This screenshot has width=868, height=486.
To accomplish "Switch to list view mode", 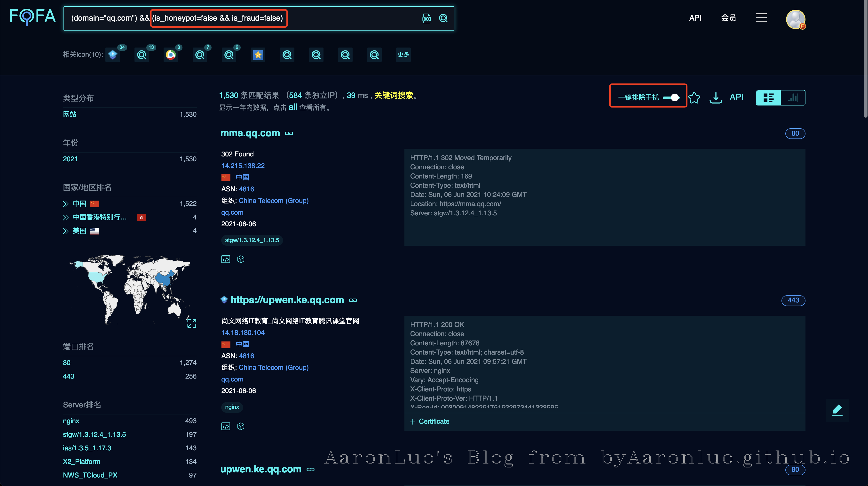I will 768,98.
